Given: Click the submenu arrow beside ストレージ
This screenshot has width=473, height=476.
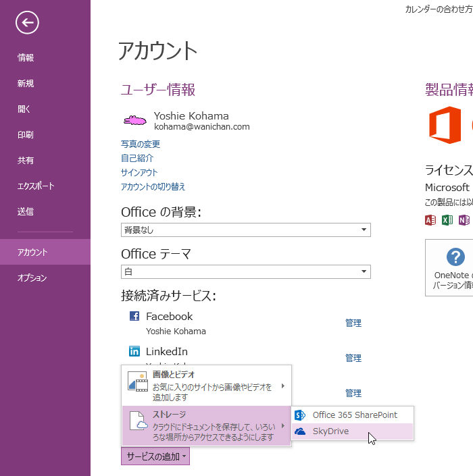Looking at the screenshot, I should click(x=283, y=425).
